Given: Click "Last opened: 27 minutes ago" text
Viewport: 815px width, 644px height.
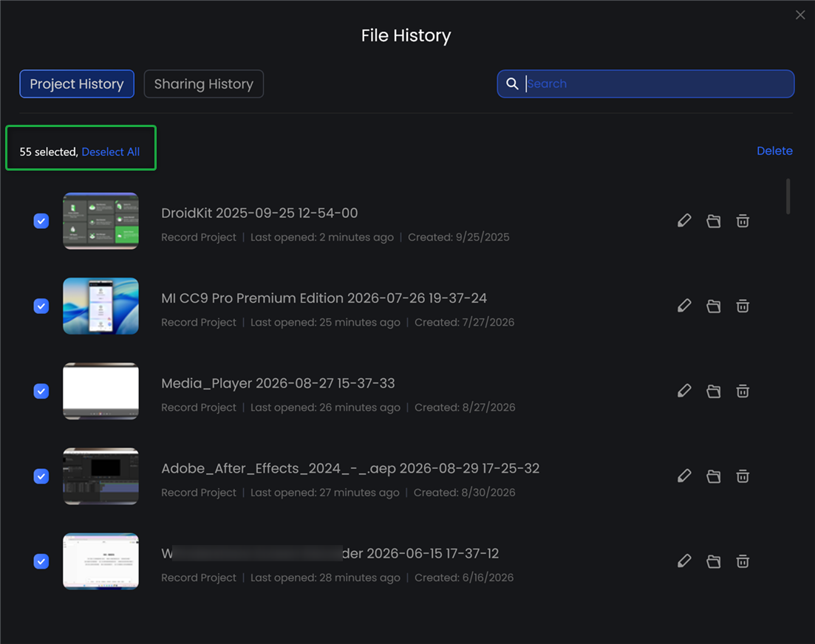Looking at the screenshot, I should coord(325,493).
